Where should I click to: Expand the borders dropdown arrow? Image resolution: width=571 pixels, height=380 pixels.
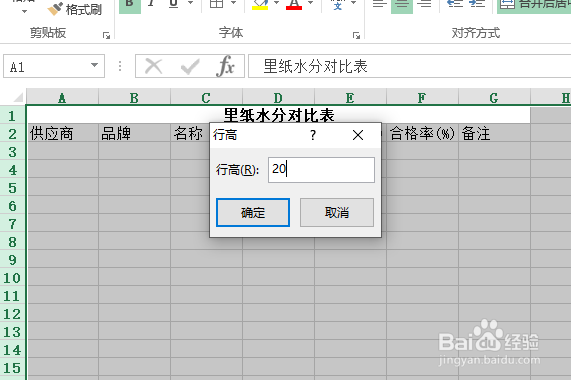(x=234, y=4)
